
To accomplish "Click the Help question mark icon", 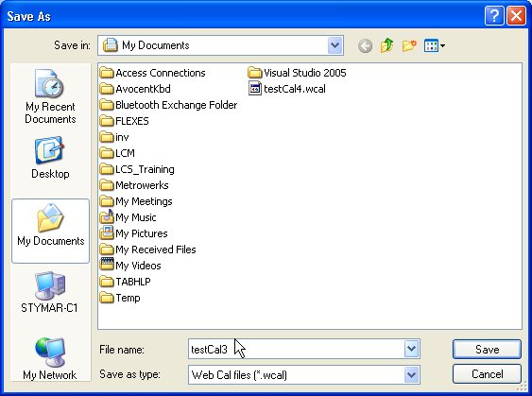I will (x=494, y=16).
